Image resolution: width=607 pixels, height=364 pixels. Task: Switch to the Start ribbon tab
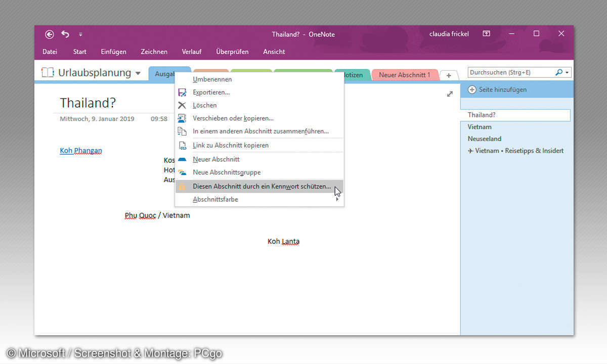(79, 52)
